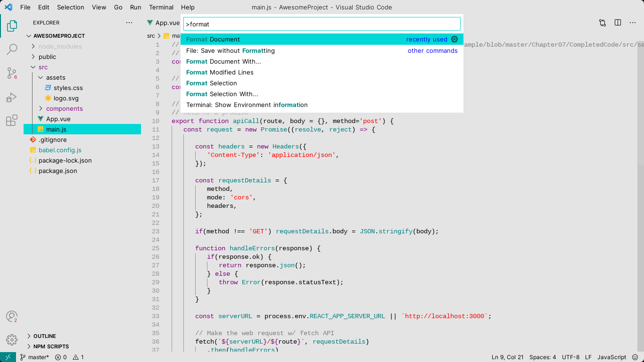This screenshot has width=644, height=362.
Task: Open the Accounts menu icon
Action: click(x=12, y=316)
